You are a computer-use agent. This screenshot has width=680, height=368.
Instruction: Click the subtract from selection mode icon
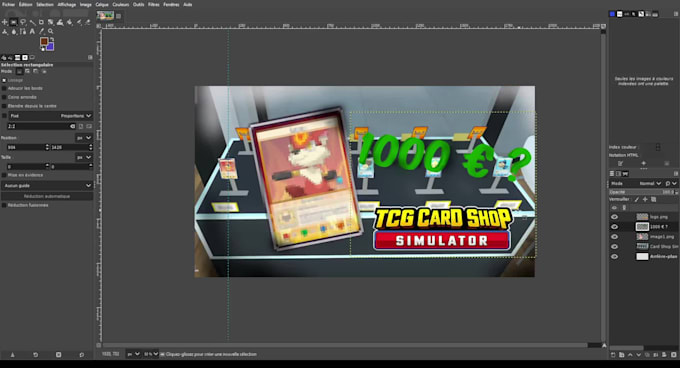pyautogui.click(x=36, y=71)
